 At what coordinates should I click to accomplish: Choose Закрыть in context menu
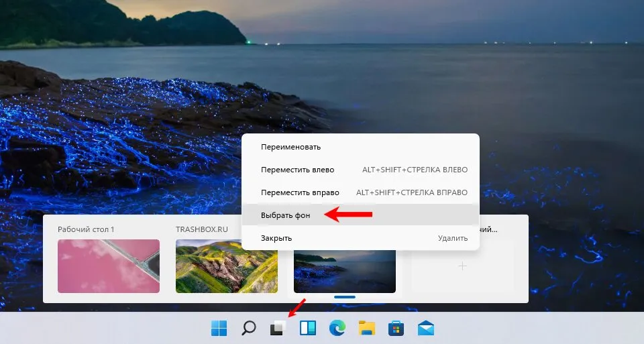(x=360, y=238)
